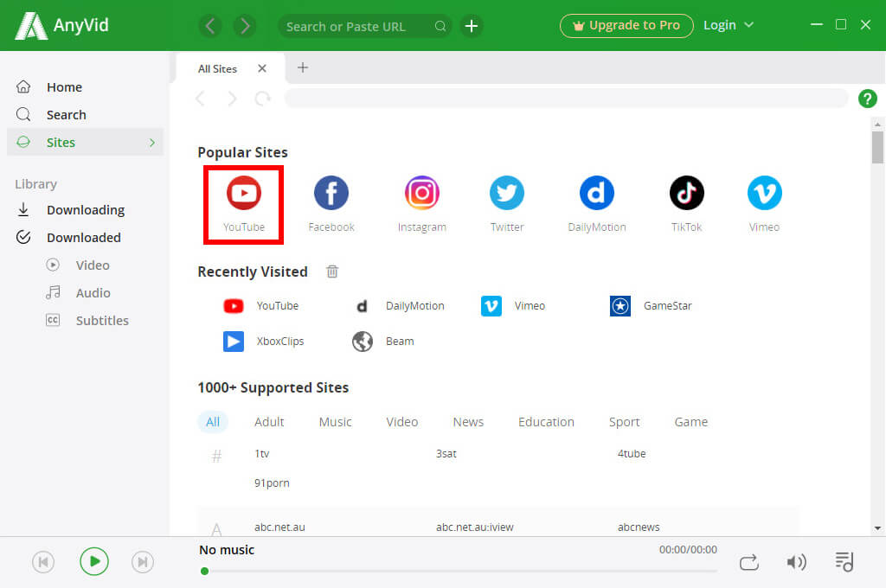This screenshot has height=588, width=886.
Task: Click next track button
Action: [143, 562]
